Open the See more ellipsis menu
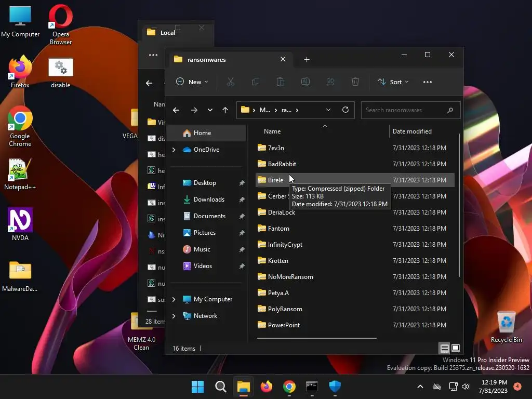 428,82
